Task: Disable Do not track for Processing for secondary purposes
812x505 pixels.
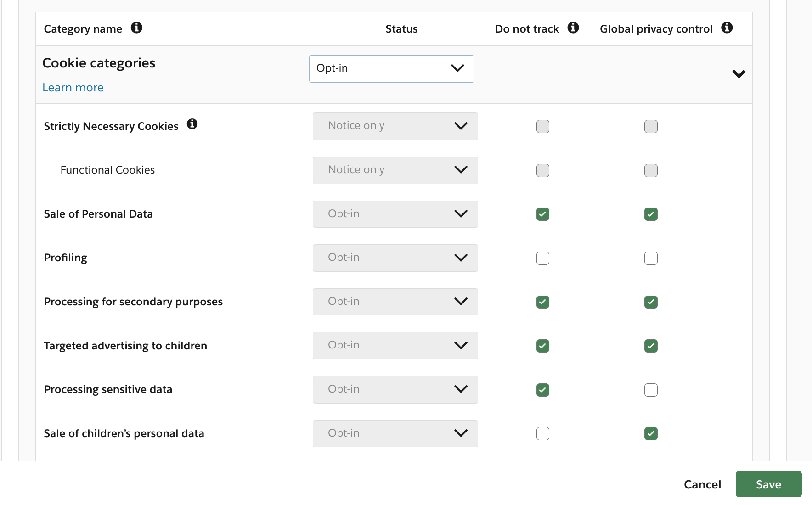Action: [542, 302]
